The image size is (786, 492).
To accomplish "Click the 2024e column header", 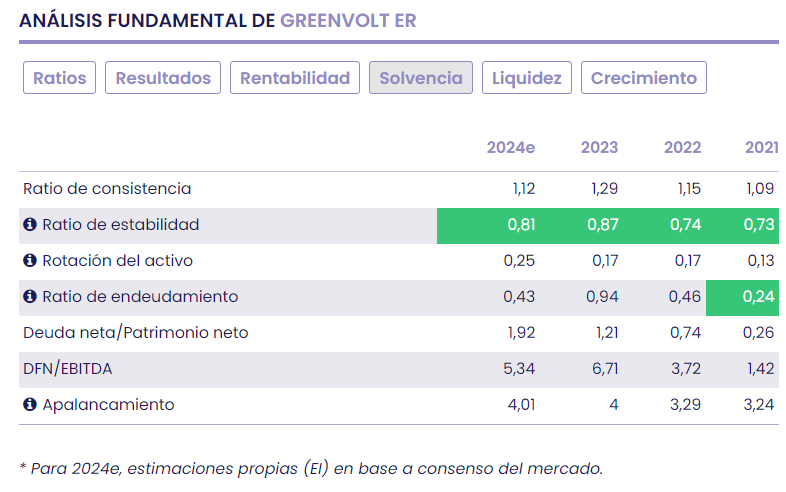I will point(511,148).
